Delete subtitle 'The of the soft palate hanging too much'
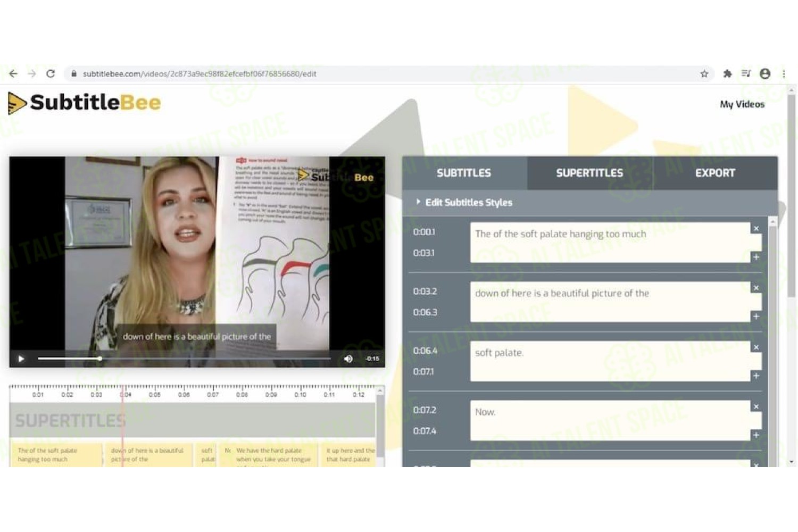Image resolution: width=798 pixels, height=532 pixels. tap(756, 229)
